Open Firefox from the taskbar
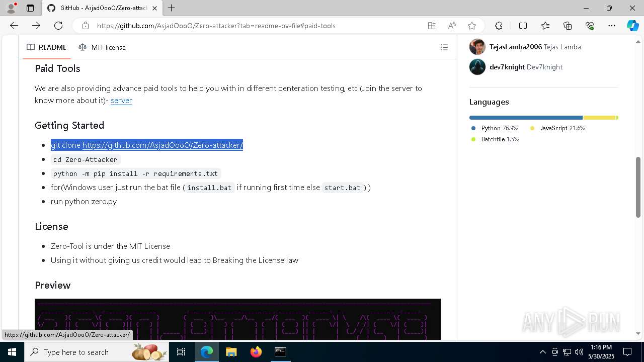Viewport: 644px width, 362px height. point(256,352)
